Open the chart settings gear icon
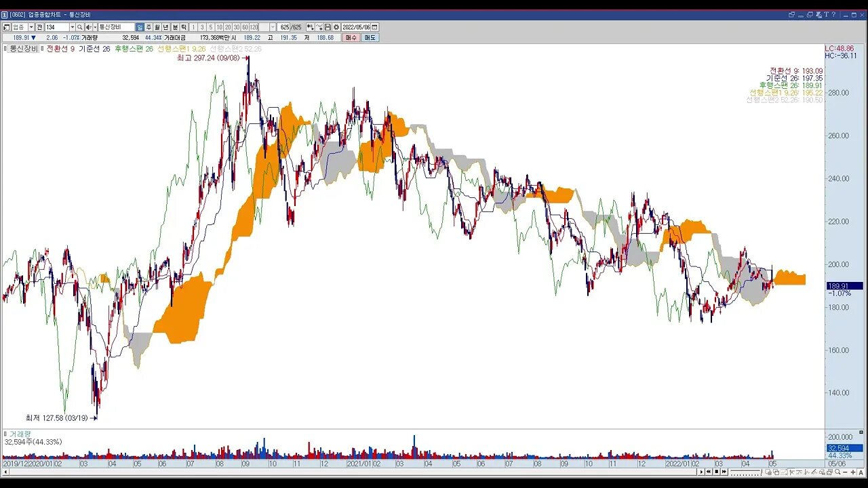Viewport: 868px width, 488px height. click(336, 27)
